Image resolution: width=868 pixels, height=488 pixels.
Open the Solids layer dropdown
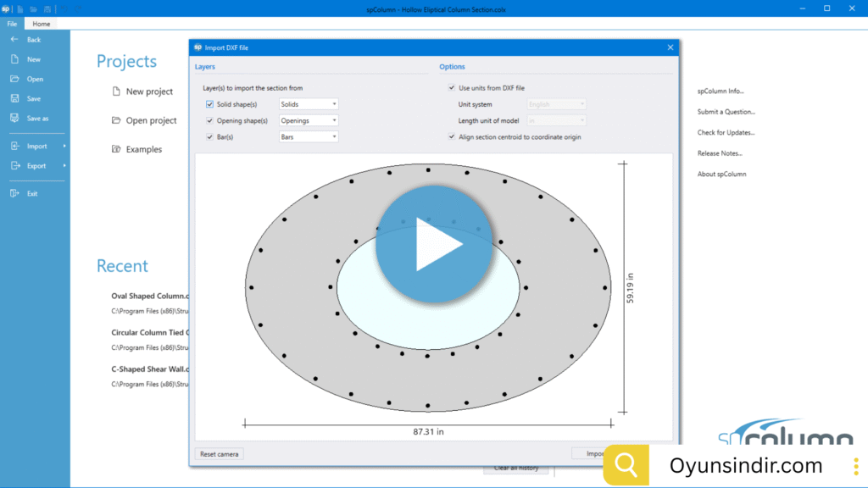click(309, 104)
